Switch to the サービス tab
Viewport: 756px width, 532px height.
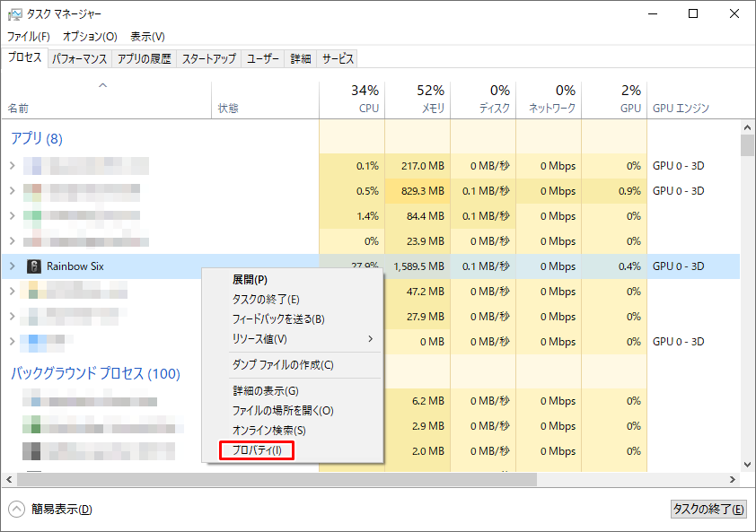[x=337, y=58]
